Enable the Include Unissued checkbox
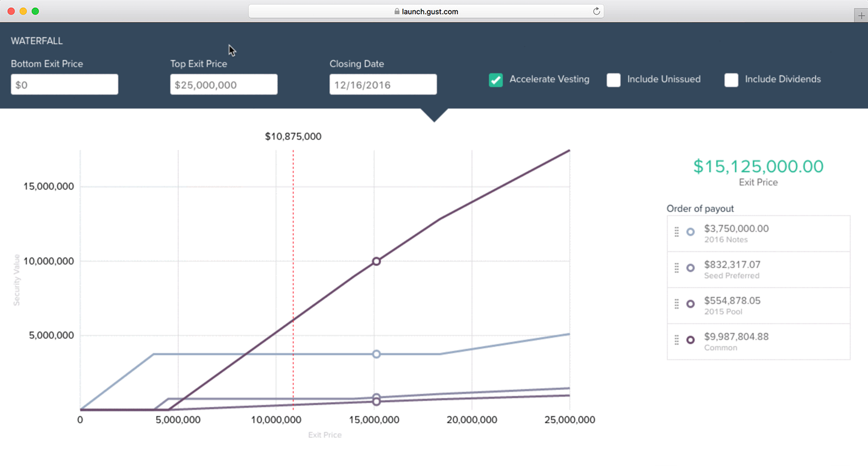The image size is (868, 466). click(614, 80)
